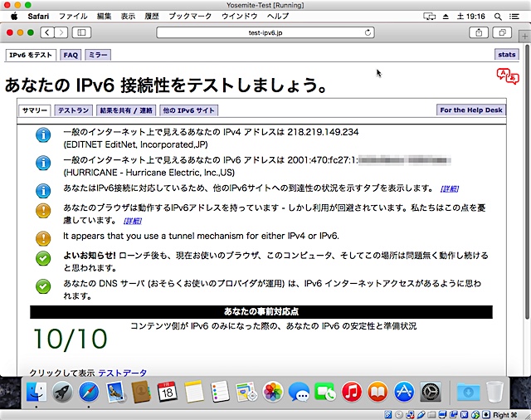This screenshot has height=420, width=531.
Task: Open Contacts book in Dock
Action: coord(141,392)
